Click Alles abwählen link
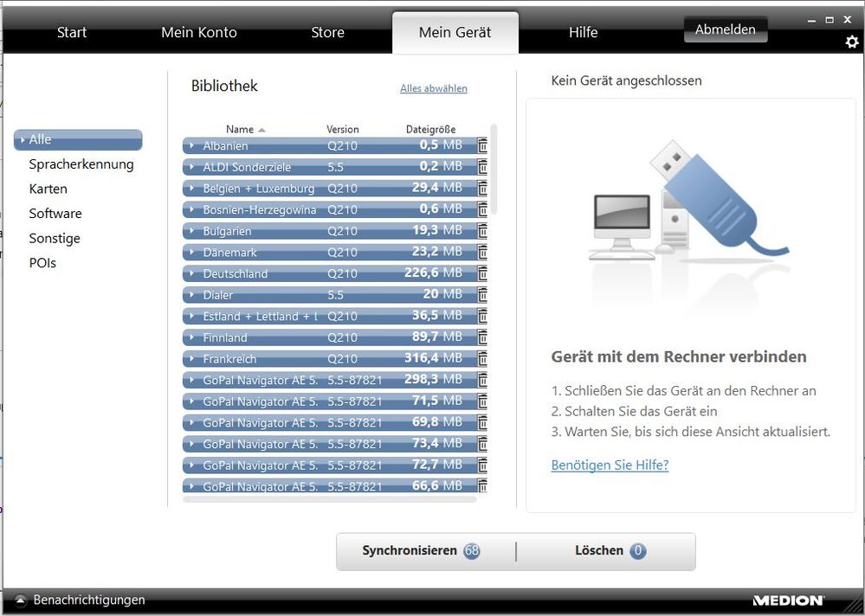Viewport: 865px width, 616px height. coord(433,88)
